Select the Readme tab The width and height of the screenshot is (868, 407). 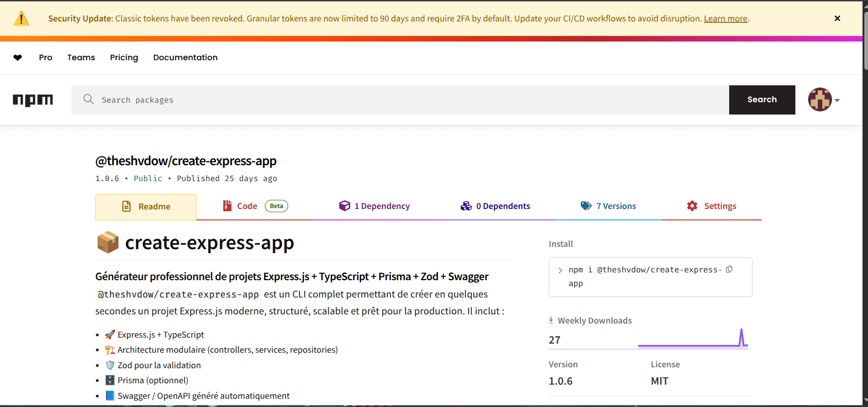[146, 207]
